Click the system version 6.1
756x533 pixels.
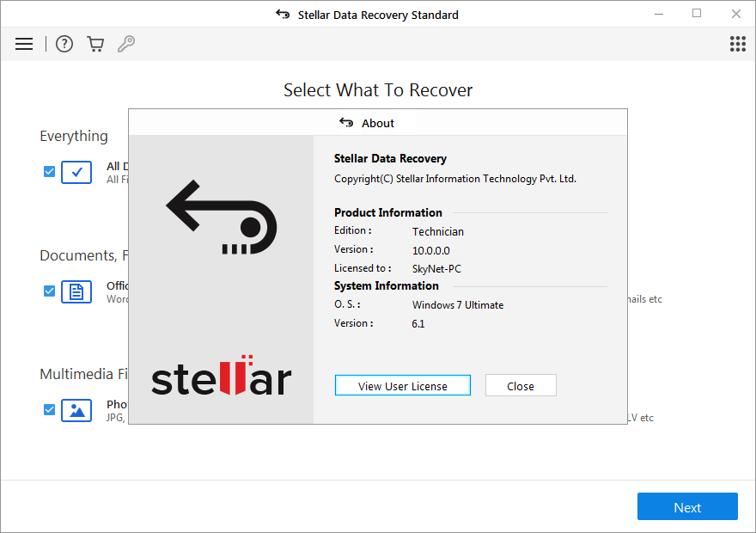[418, 324]
